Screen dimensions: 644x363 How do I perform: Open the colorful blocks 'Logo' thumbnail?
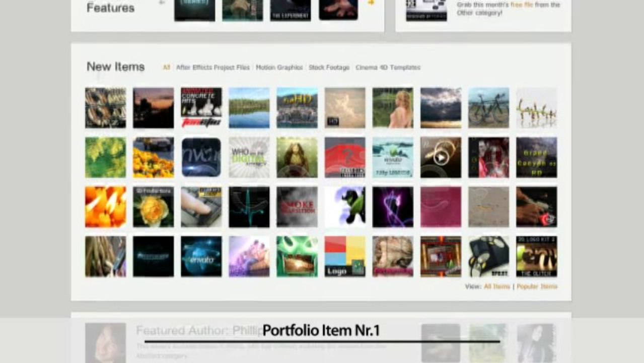click(345, 256)
